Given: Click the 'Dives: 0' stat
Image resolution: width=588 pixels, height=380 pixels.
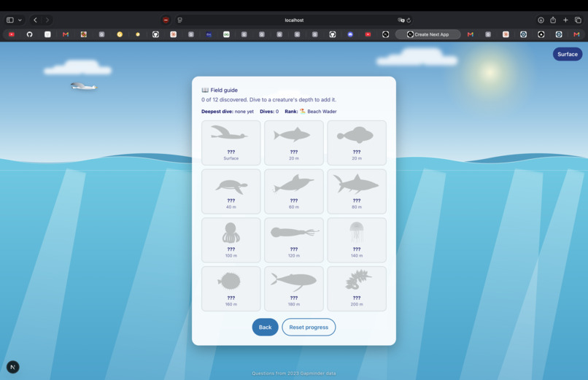Looking at the screenshot, I should click(x=269, y=112).
